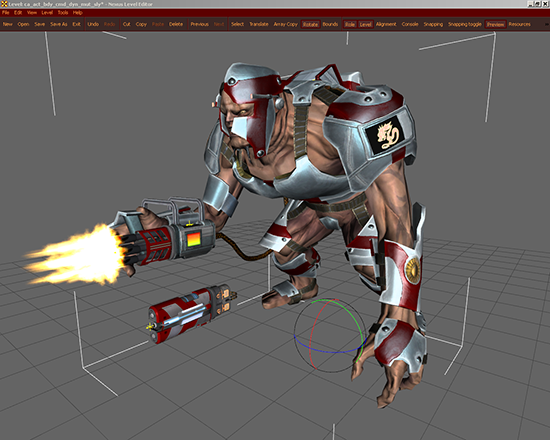Close the Nexus Level Editor window
Viewport: 550px width, 440px height.
546,4
